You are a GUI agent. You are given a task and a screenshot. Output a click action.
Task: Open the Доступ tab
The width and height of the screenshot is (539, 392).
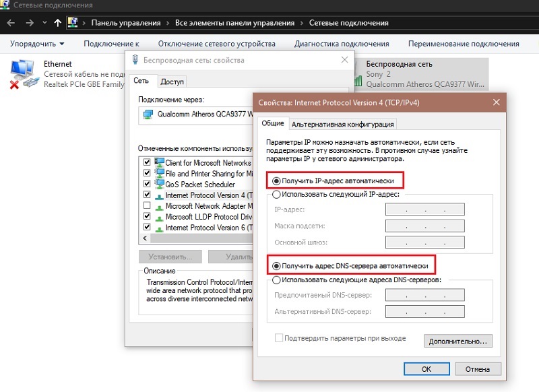(172, 81)
